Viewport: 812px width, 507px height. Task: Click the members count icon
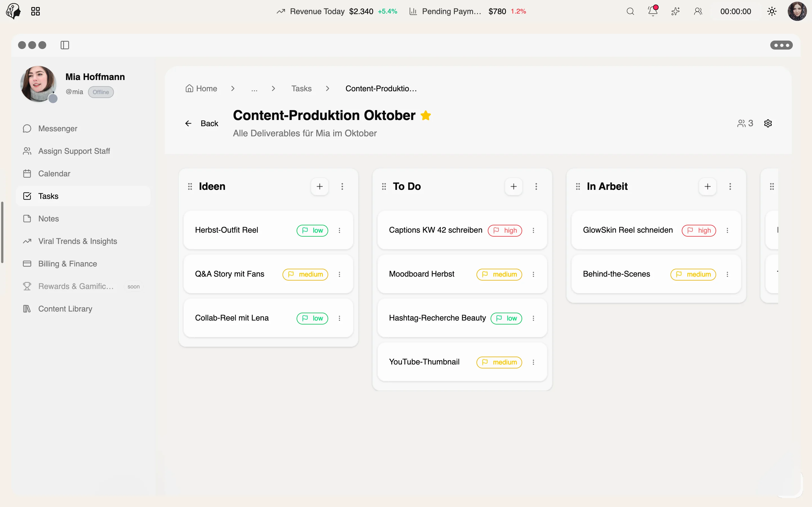(x=745, y=123)
